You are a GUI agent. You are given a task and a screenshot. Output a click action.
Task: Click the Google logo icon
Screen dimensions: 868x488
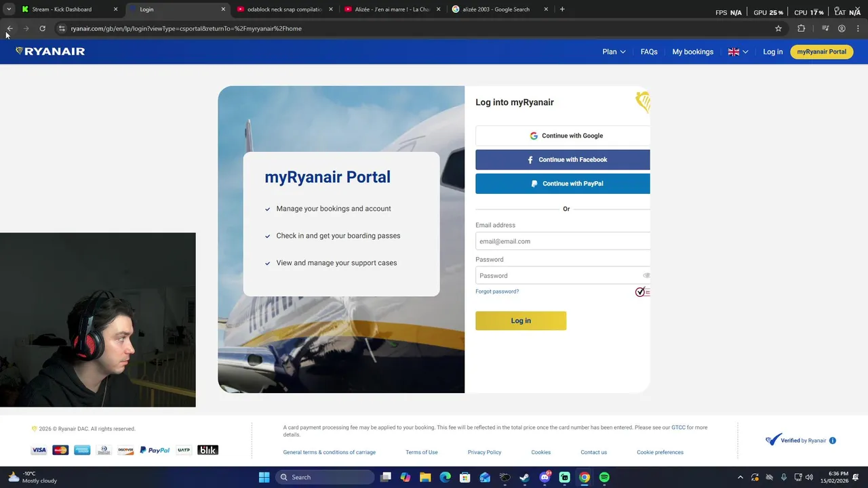(x=534, y=136)
